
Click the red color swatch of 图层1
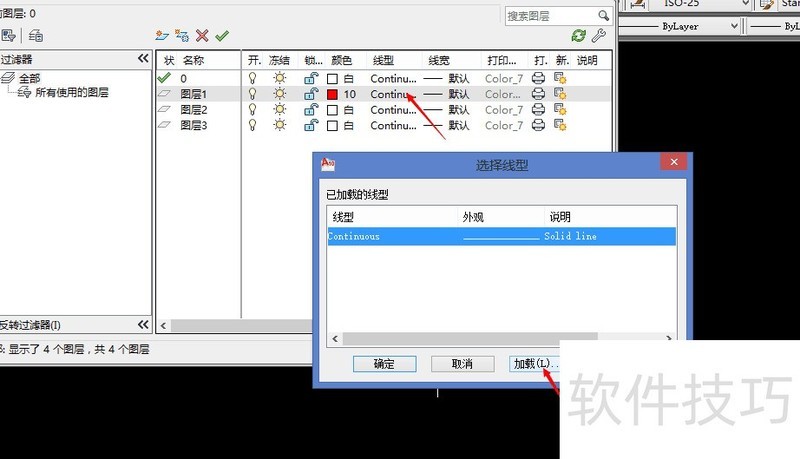point(332,94)
